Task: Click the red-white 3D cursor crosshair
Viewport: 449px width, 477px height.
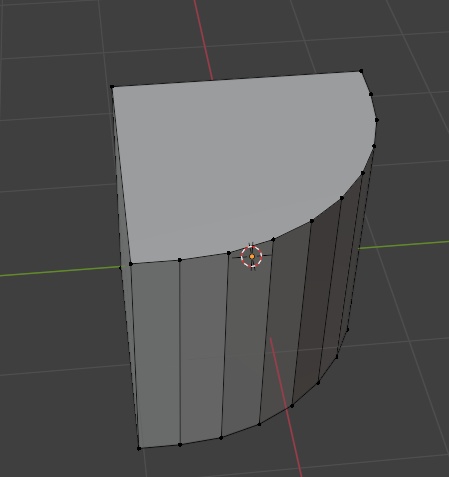Action: [x=252, y=256]
